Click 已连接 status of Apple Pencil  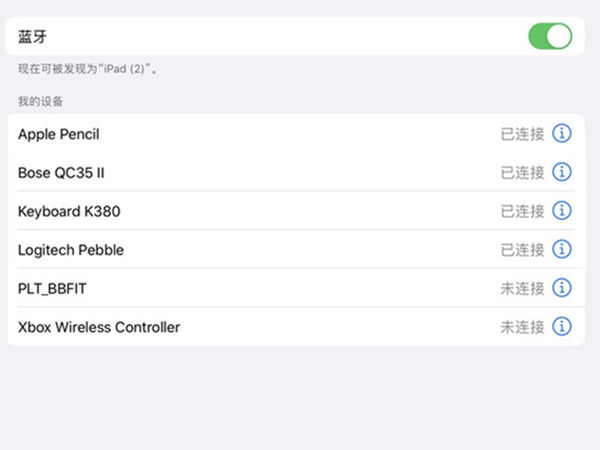[522, 134]
